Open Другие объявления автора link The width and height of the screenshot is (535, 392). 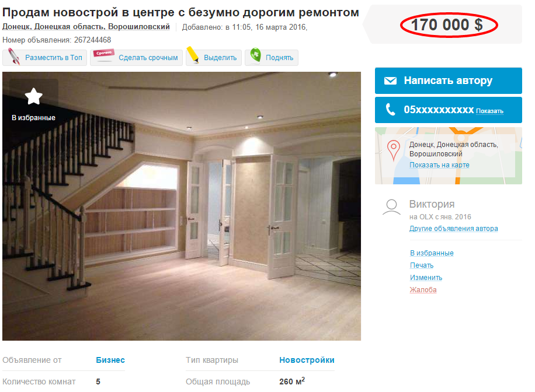click(x=453, y=229)
